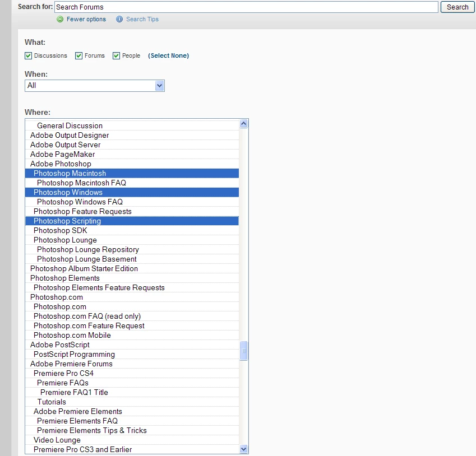This screenshot has width=476, height=456.
Task: Open the Search Tips link
Action: point(142,19)
